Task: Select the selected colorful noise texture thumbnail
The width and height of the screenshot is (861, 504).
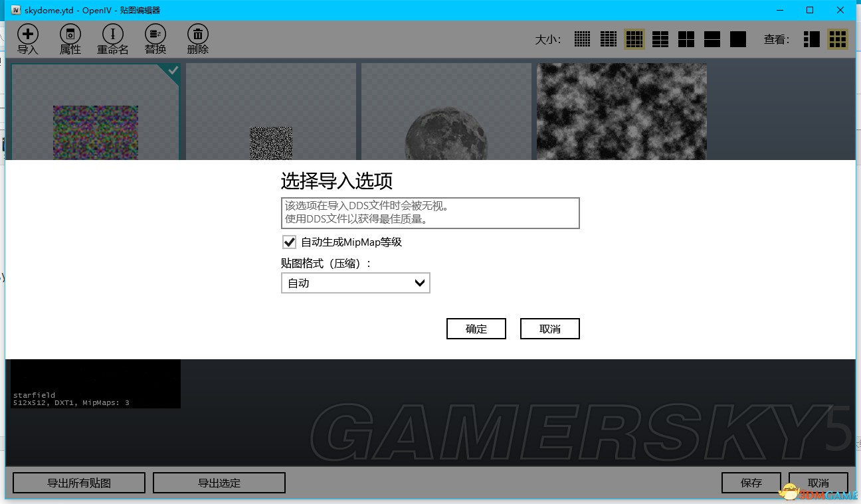Action: tap(96, 112)
